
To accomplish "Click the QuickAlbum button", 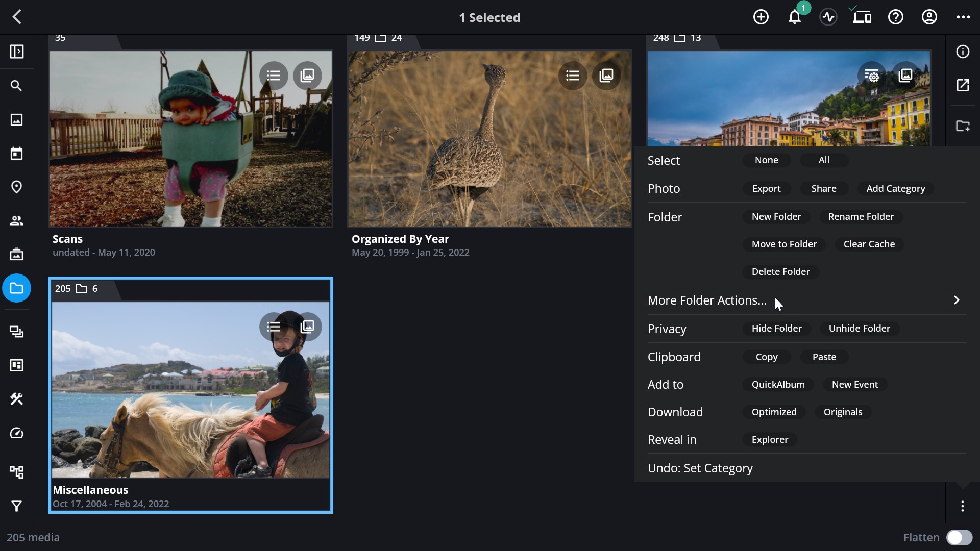I will (778, 384).
